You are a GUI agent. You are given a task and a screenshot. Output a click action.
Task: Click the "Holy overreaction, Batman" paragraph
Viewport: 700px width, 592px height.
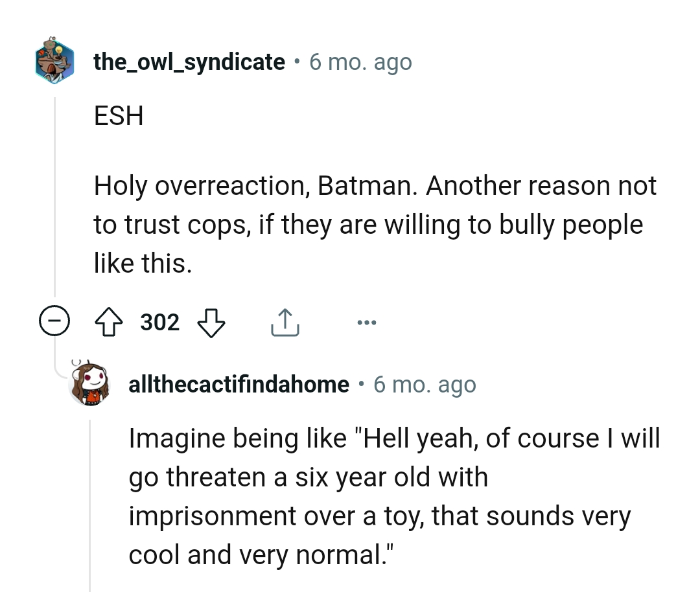point(375,225)
